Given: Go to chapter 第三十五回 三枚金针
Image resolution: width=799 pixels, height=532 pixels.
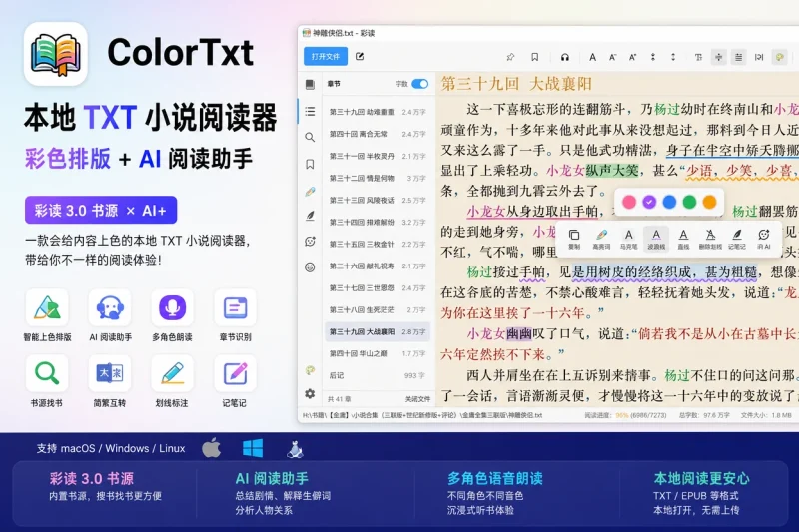Looking at the screenshot, I should pyautogui.click(x=378, y=244).
